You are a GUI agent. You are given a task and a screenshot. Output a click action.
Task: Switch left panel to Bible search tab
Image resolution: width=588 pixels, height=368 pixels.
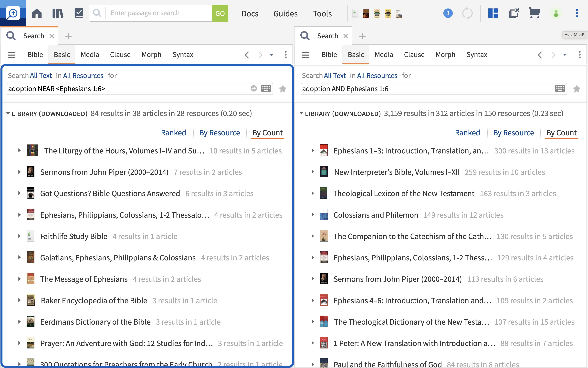[x=35, y=55]
